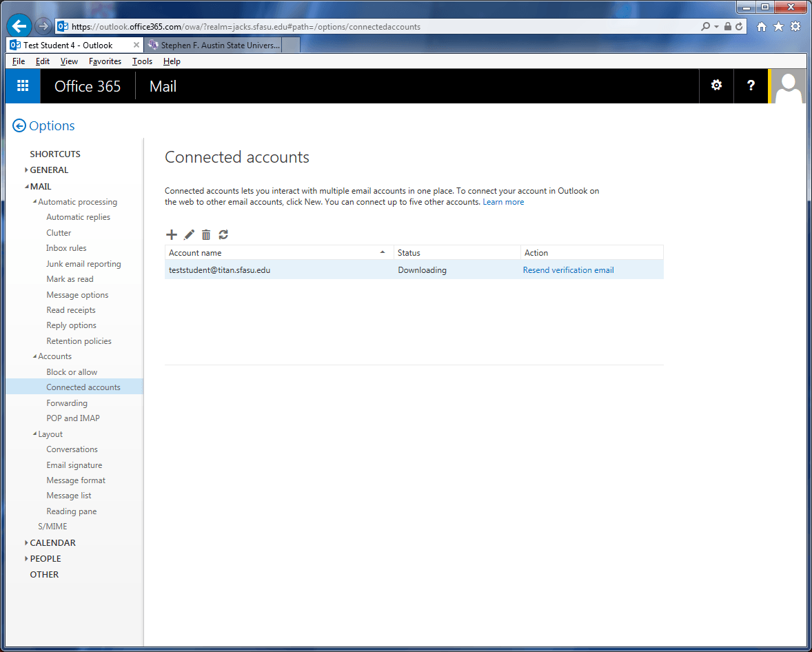The image size is (812, 652).
Task: Click Resend verification email link
Action: (568, 270)
